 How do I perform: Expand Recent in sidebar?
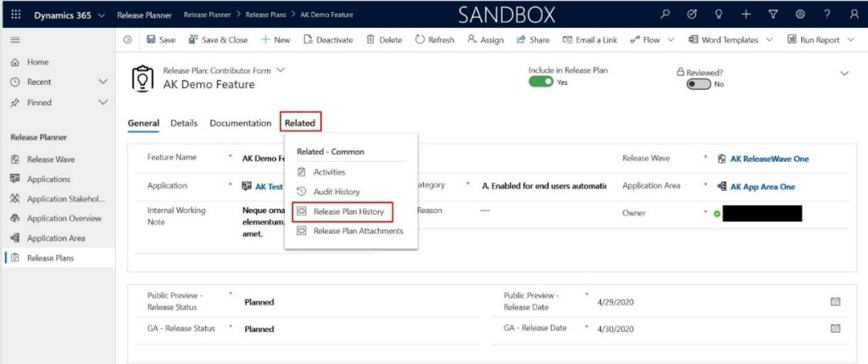[103, 82]
